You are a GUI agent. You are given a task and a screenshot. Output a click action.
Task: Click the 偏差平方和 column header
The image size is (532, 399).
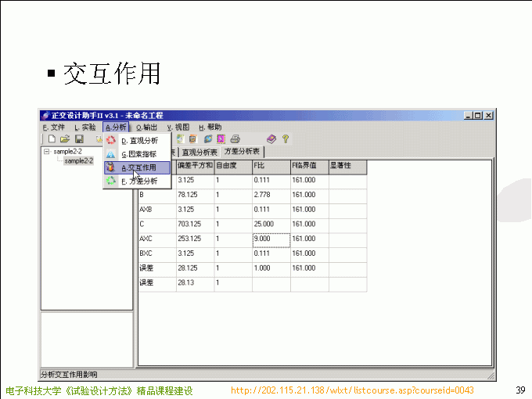coord(195,166)
